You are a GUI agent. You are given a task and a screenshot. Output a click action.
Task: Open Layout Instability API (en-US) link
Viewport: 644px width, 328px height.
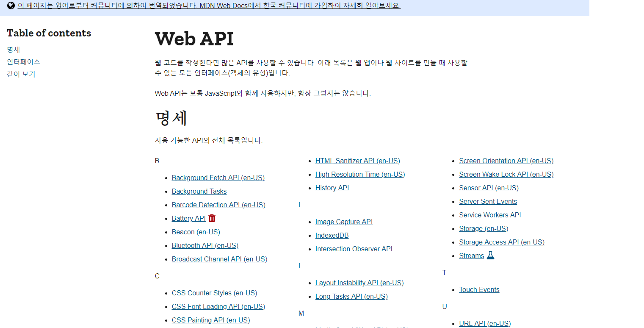(x=359, y=283)
